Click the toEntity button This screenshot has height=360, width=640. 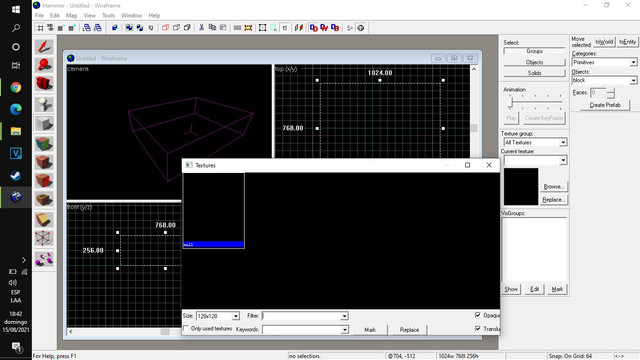tap(627, 42)
